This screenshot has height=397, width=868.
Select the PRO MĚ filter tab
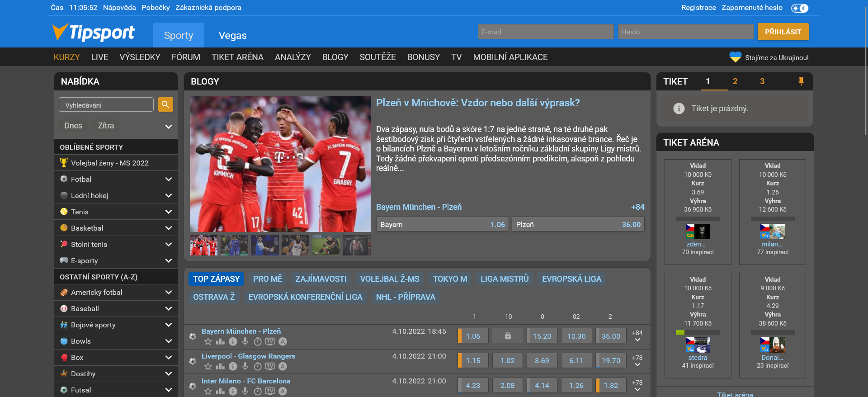click(267, 279)
